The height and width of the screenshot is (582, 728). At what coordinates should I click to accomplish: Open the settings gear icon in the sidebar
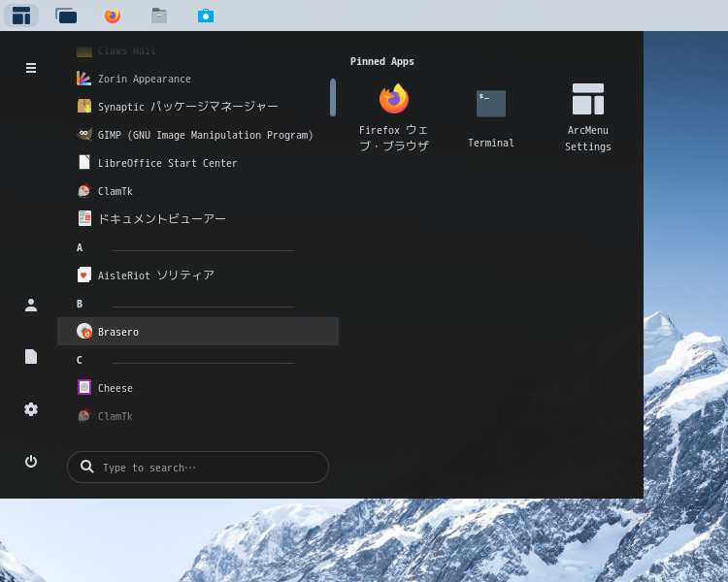click(31, 409)
